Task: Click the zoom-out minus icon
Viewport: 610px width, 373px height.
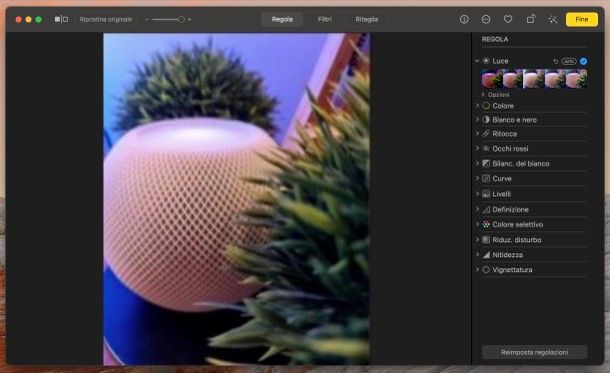Action: [147, 19]
